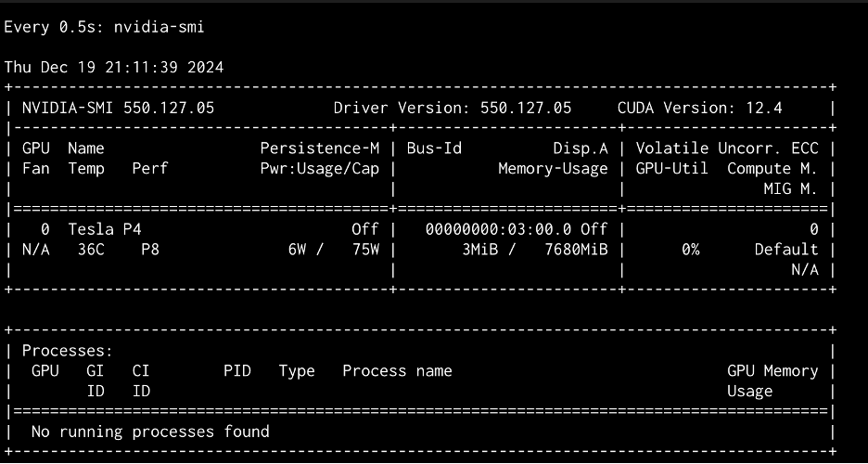Click the 'Pwr:Usage/Cap' header
This screenshot has width=868, height=464.
tap(320, 169)
